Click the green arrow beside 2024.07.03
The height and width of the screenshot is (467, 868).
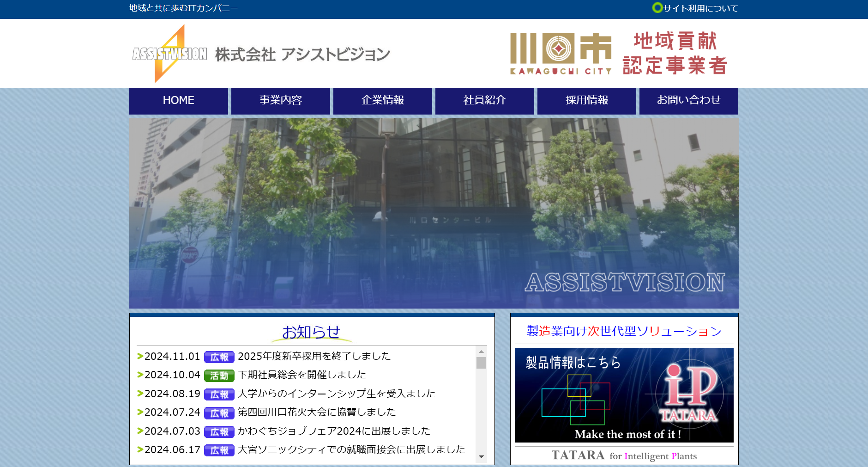[140, 431]
